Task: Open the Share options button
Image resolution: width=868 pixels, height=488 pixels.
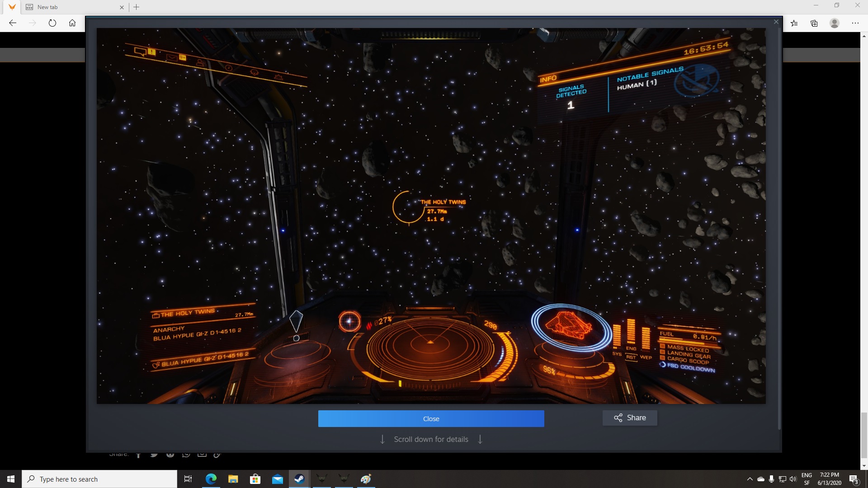Action: pyautogui.click(x=630, y=418)
